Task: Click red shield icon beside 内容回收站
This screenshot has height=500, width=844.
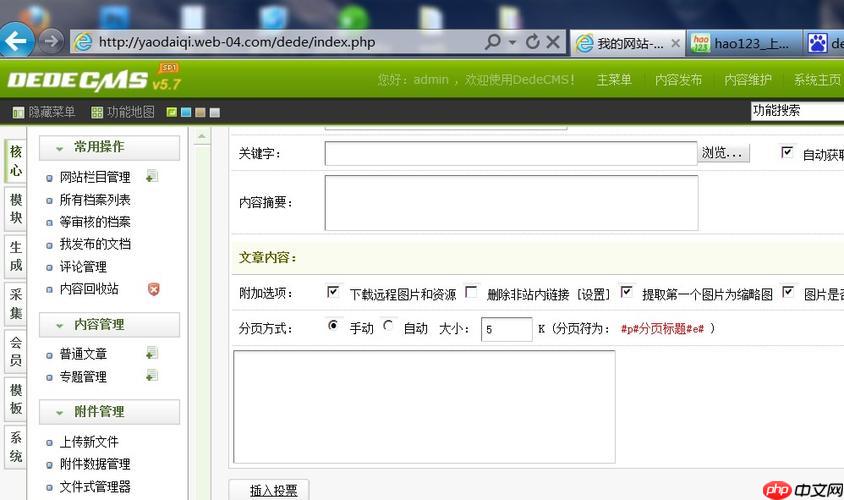Action: (153, 289)
